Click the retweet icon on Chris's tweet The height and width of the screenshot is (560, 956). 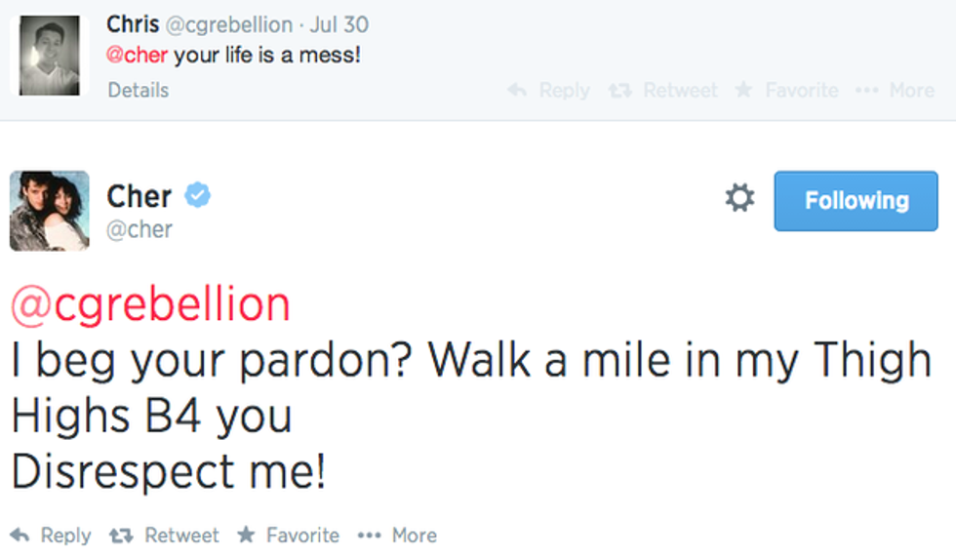pyautogui.click(x=620, y=91)
